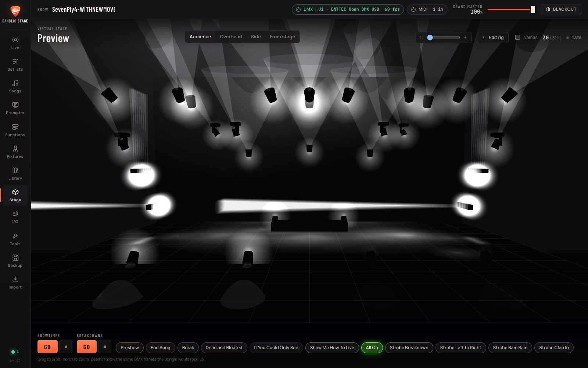Select the Stage sidebar icon
Viewport: 588px width, 368px height.
(15, 195)
